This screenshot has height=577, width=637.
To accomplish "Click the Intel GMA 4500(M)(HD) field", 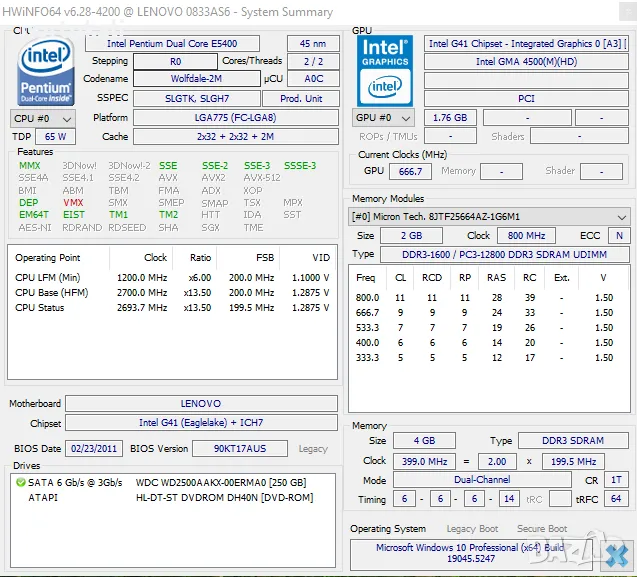I will coord(527,61).
